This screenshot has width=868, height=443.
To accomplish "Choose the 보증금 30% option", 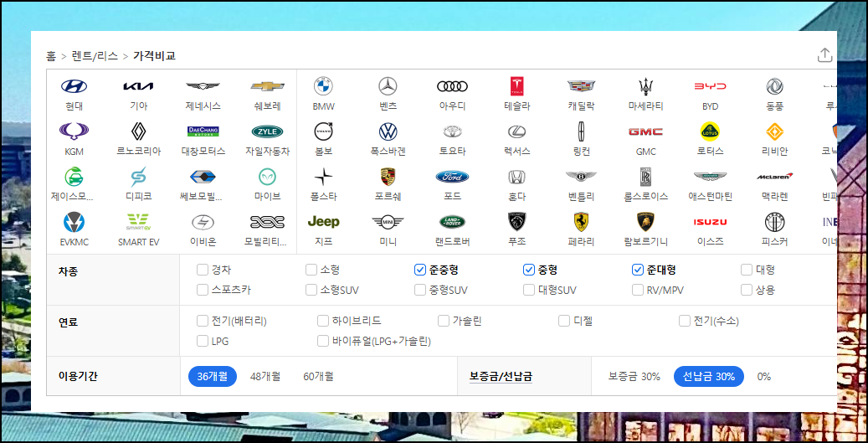I will point(634,377).
